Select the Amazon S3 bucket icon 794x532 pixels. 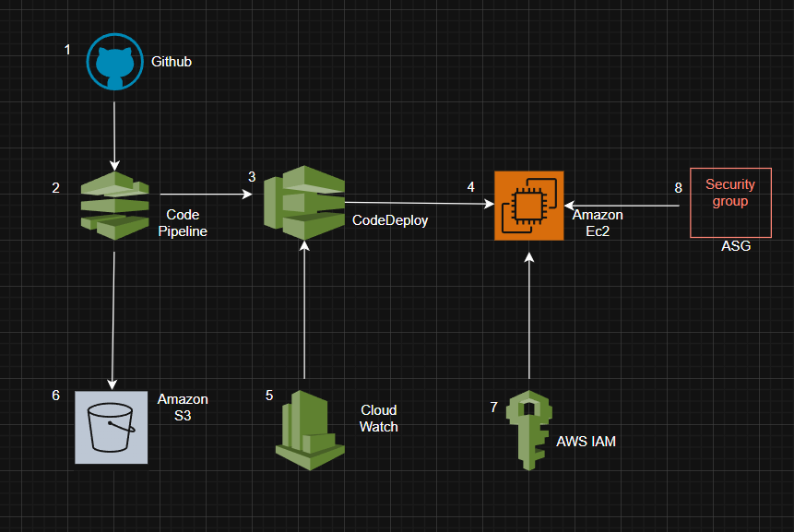tap(112, 427)
